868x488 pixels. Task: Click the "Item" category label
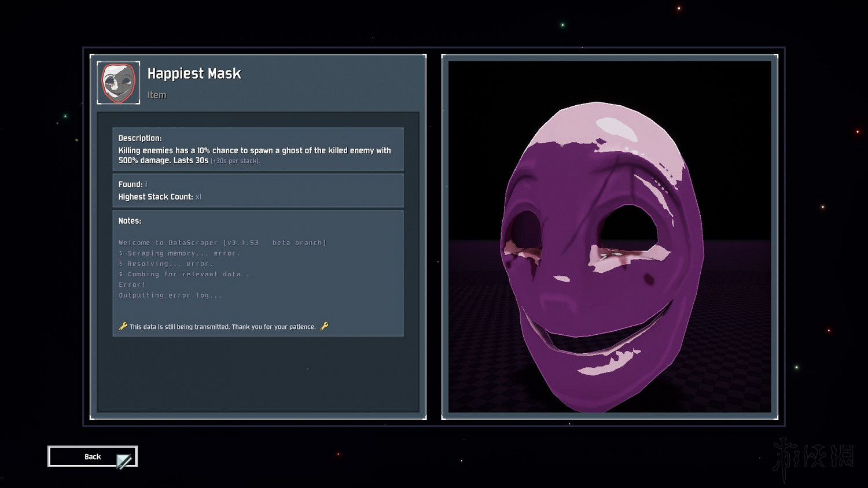[157, 95]
